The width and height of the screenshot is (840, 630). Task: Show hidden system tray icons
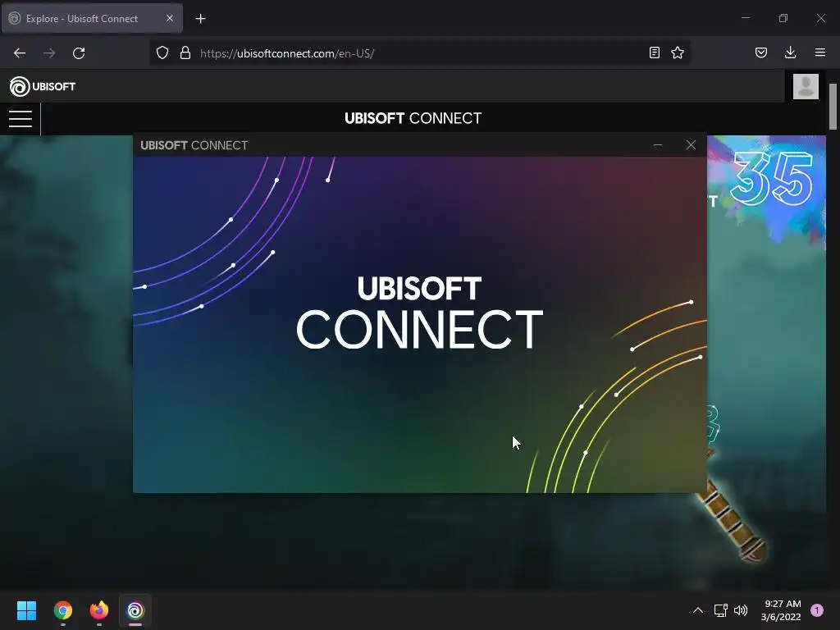(698, 610)
